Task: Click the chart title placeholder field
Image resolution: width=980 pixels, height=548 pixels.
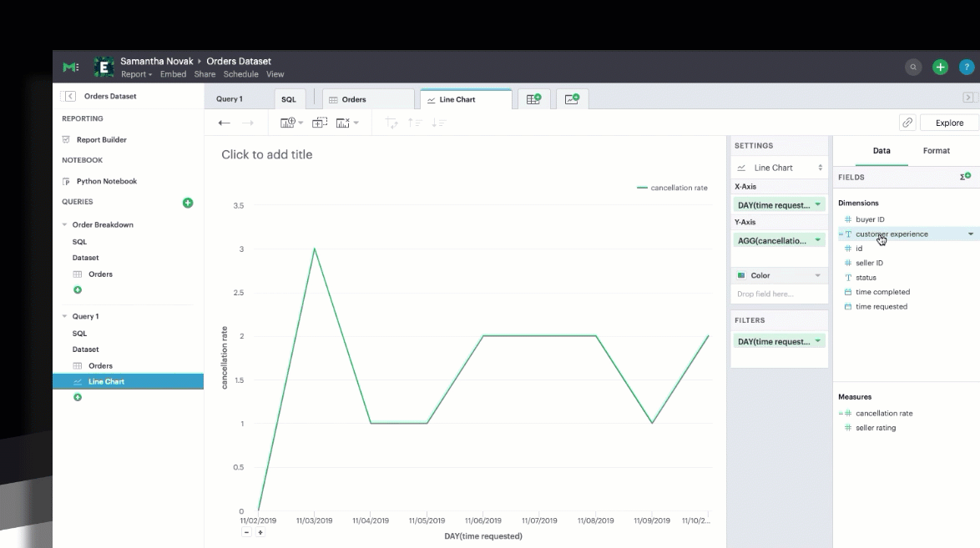Action: (267, 155)
